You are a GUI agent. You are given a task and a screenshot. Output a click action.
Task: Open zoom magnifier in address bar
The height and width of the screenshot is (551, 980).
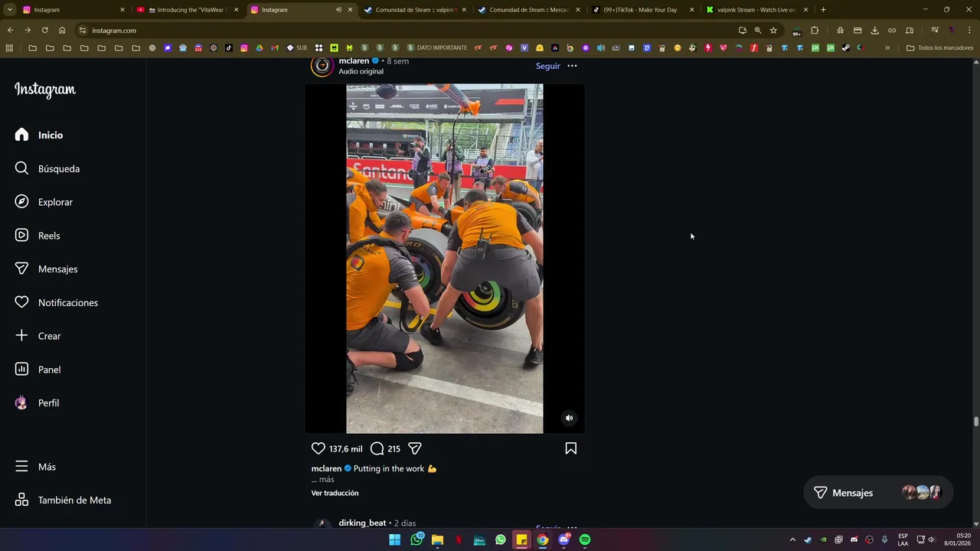click(758, 31)
